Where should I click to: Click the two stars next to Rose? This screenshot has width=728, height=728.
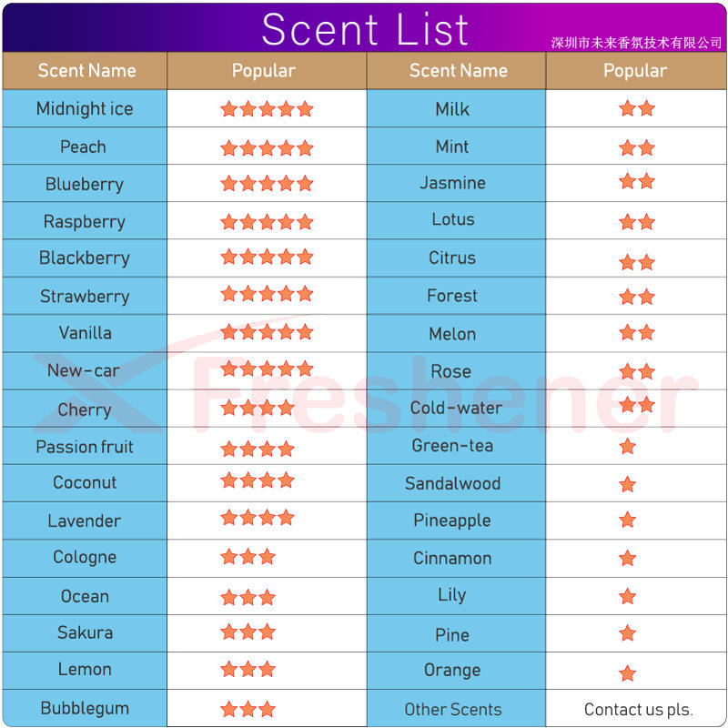tap(637, 371)
